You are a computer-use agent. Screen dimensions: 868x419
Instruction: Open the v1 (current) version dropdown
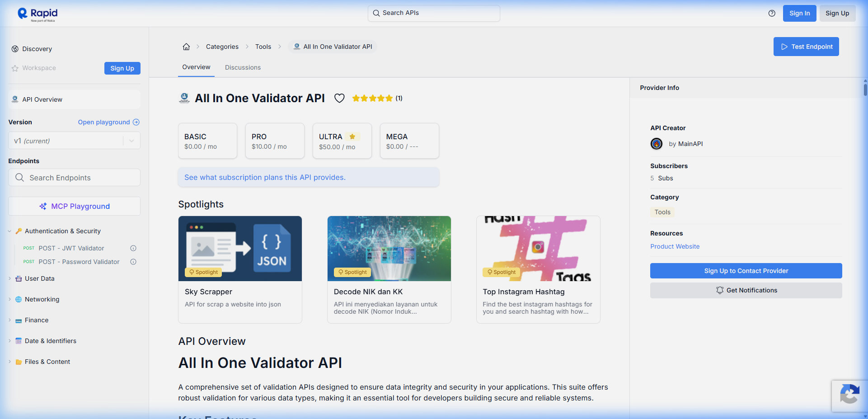pyautogui.click(x=74, y=141)
